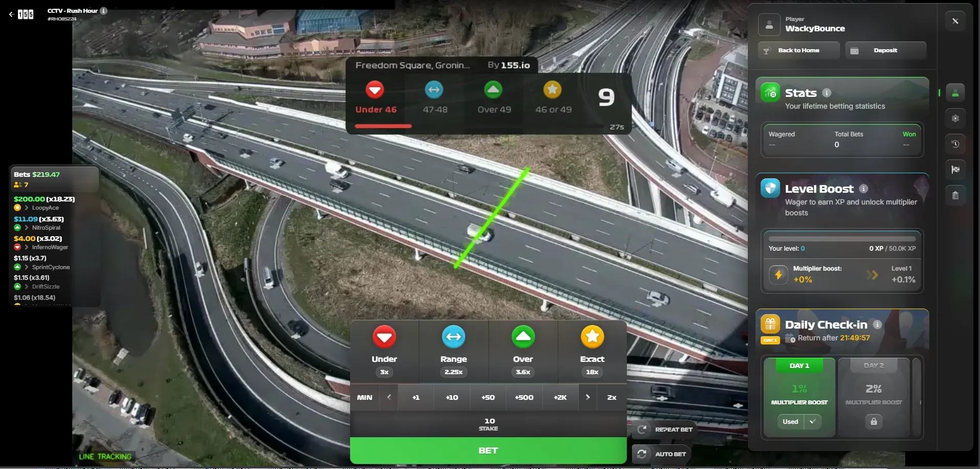The height and width of the screenshot is (469, 980).
Task: Open the flag icon in side rail
Action: pos(955,170)
